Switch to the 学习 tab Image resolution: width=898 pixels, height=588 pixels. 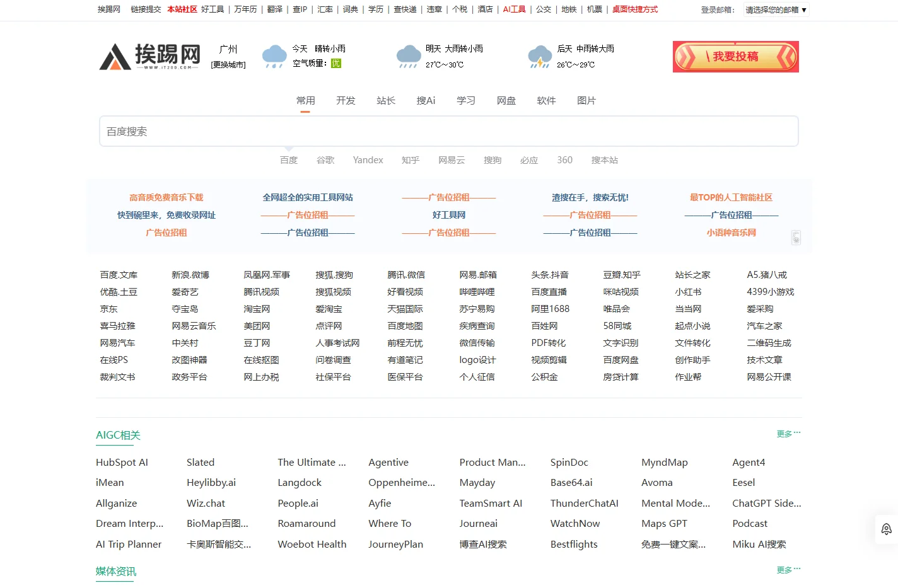[466, 100]
